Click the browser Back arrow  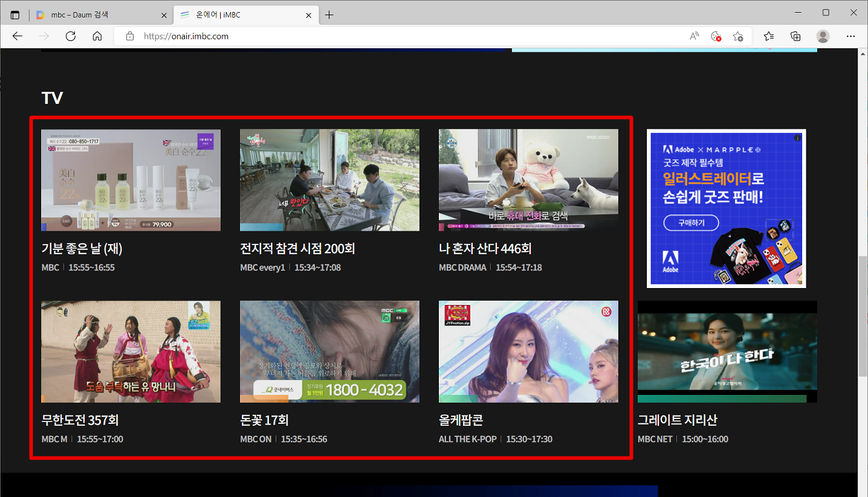[x=17, y=36]
